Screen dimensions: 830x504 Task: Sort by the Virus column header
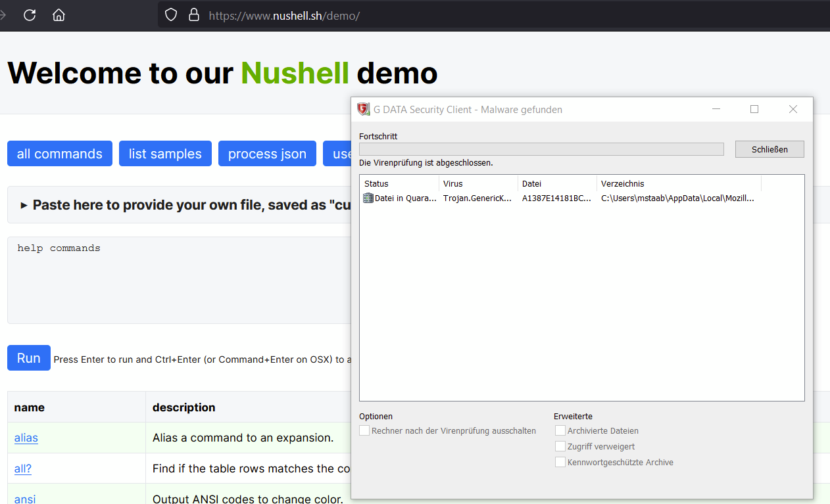pos(478,184)
